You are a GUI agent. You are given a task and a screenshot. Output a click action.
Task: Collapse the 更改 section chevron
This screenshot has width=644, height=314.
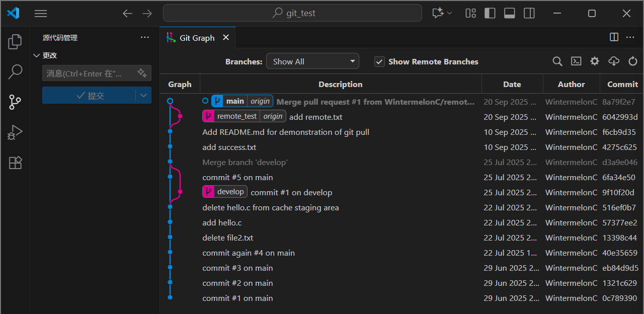(36, 55)
